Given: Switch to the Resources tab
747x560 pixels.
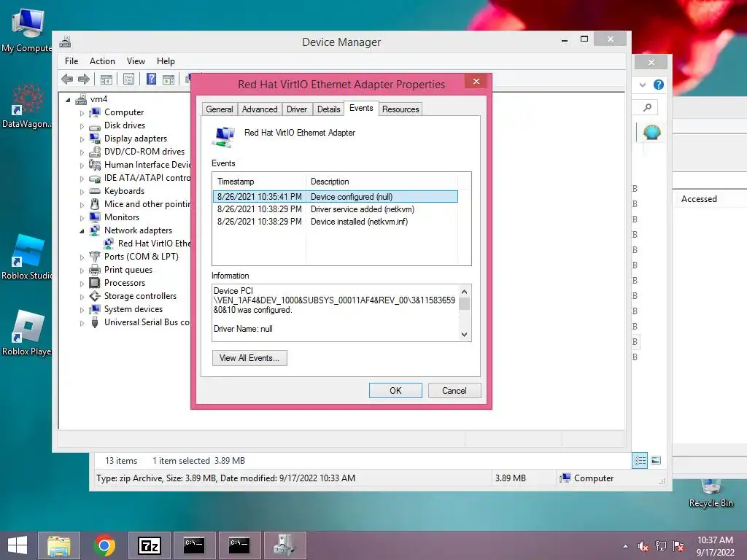Looking at the screenshot, I should tap(400, 109).
